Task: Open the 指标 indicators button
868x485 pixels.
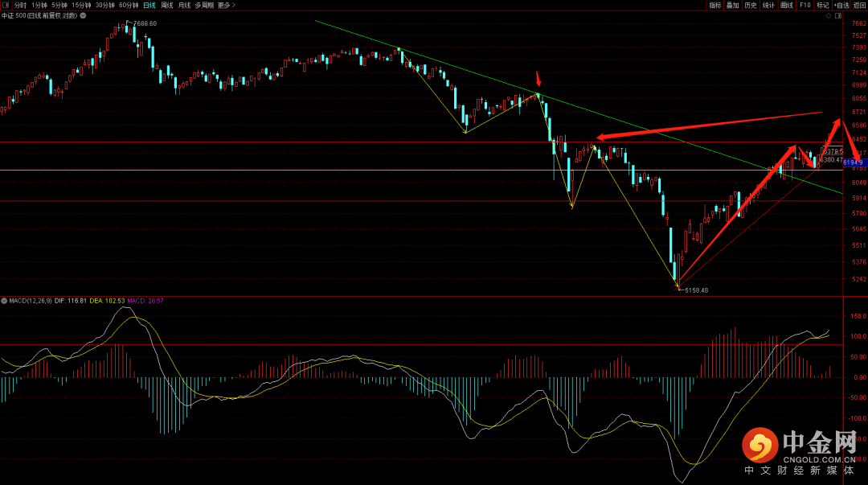Action: (x=715, y=5)
